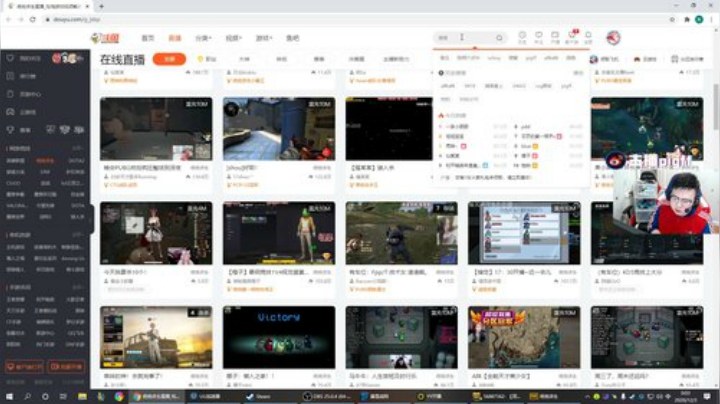The width and height of the screenshot is (720, 404).
Task: Click the Steam taskbar item
Action: coord(268,396)
